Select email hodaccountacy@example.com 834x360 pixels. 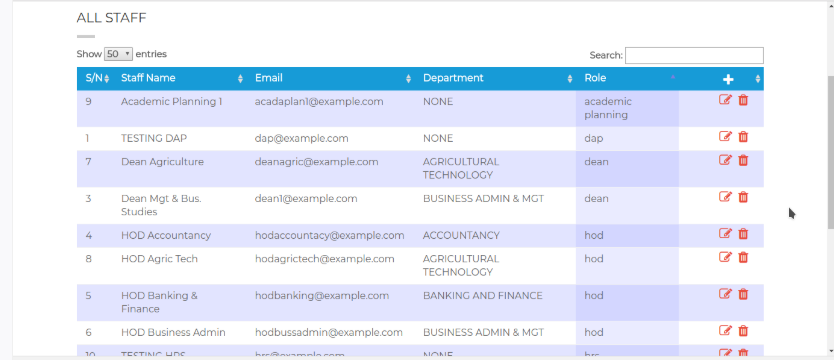pyautogui.click(x=329, y=235)
